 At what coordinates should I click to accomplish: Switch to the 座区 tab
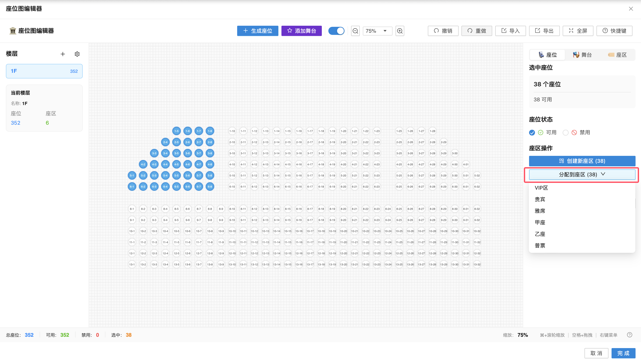click(x=617, y=55)
